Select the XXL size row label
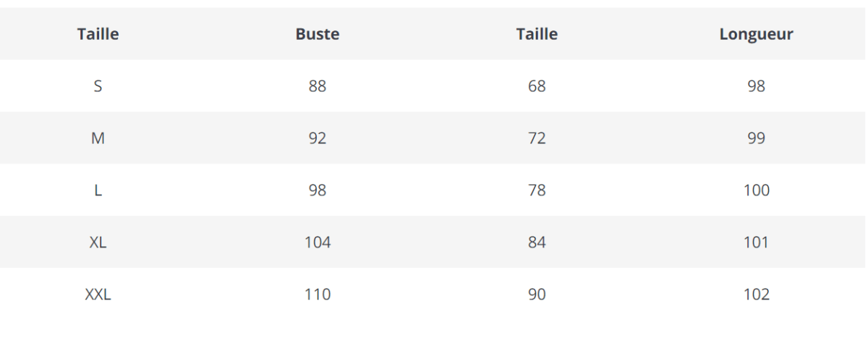This screenshot has height=338, width=868. [98, 295]
